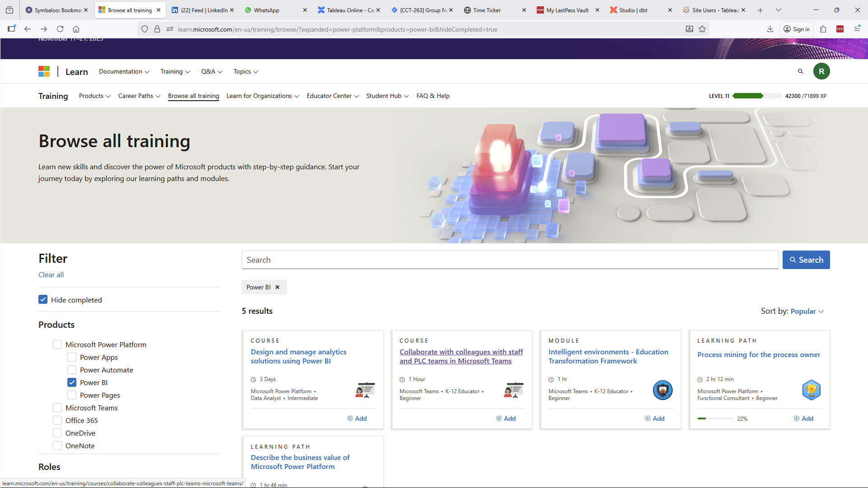The width and height of the screenshot is (868, 488).
Task: Open Design and manage analytics solutions course
Action: (x=299, y=356)
